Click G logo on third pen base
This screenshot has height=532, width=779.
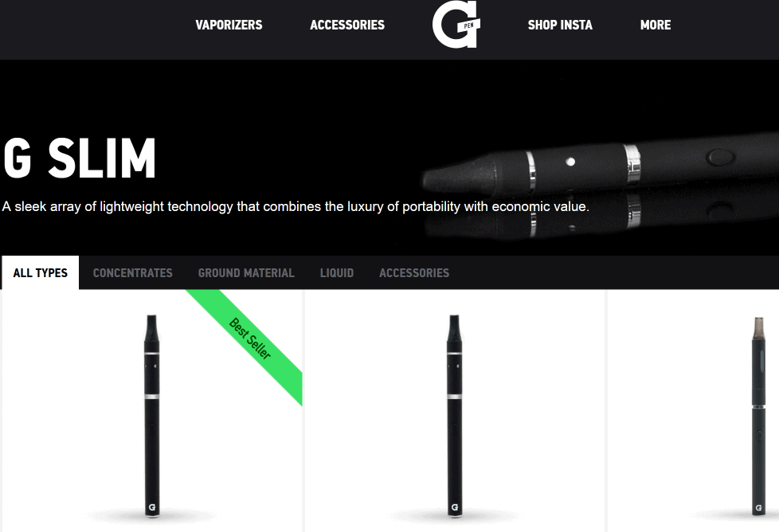pos(758,507)
